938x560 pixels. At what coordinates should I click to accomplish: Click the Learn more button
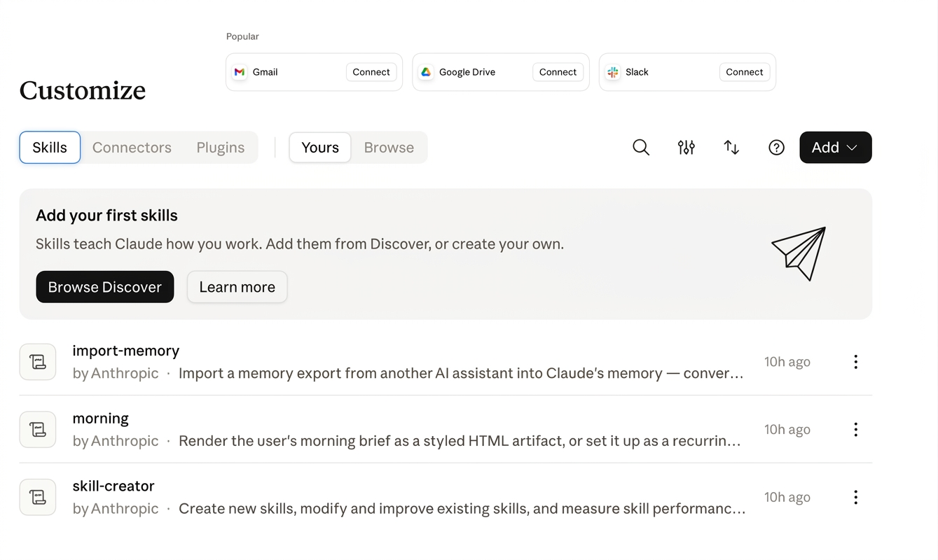point(237,287)
